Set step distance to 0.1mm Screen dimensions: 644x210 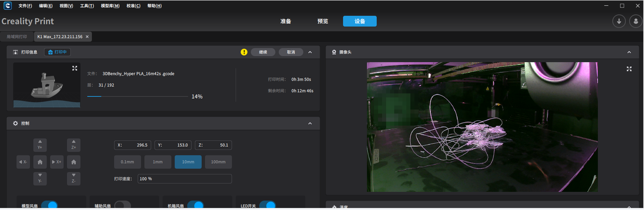pyautogui.click(x=128, y=162)
